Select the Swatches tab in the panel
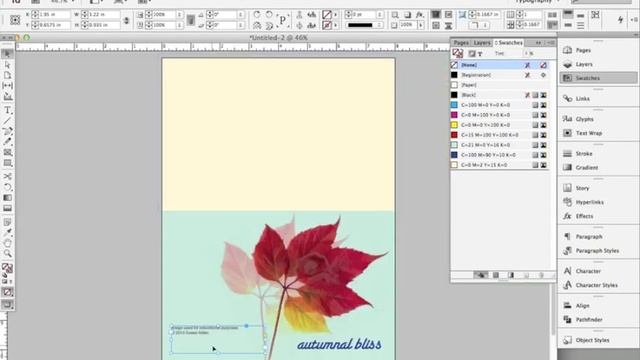Screen dimensions: 640x360 pos(508,43)
